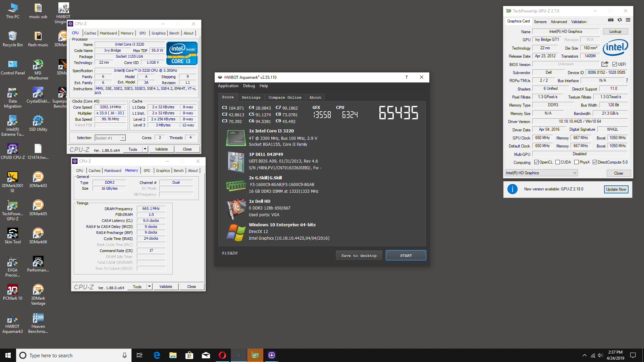Screen dimensions: 644x362
Task: Open the flash music desktop icon
Action: [38, 39]
